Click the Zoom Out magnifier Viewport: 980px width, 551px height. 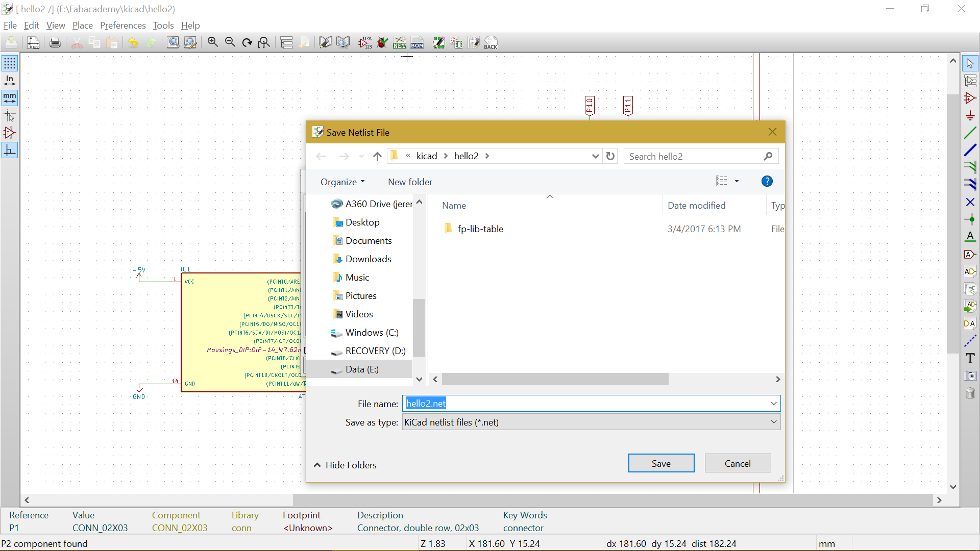[230, 43]
